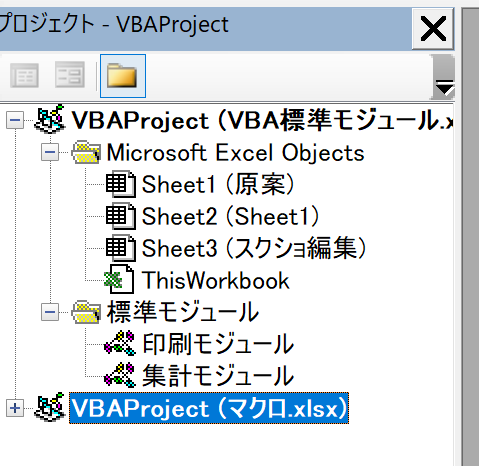Select the VBAProject (マクロ.xlsx) label
This screenshot has width=479, height=466.
(209, 408)
